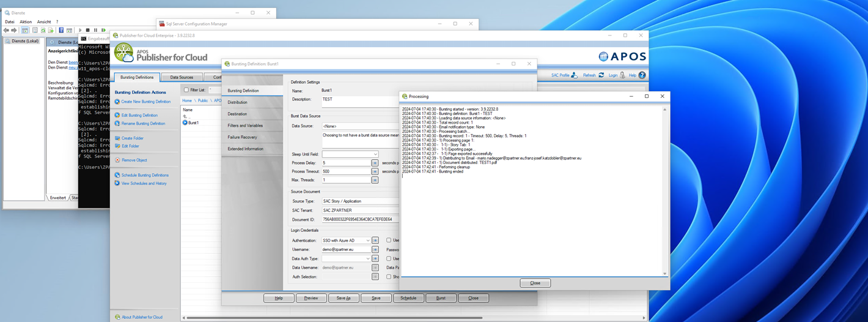
Task: Expand the Sleep Until Field dropdown
Action: [375, 154]
